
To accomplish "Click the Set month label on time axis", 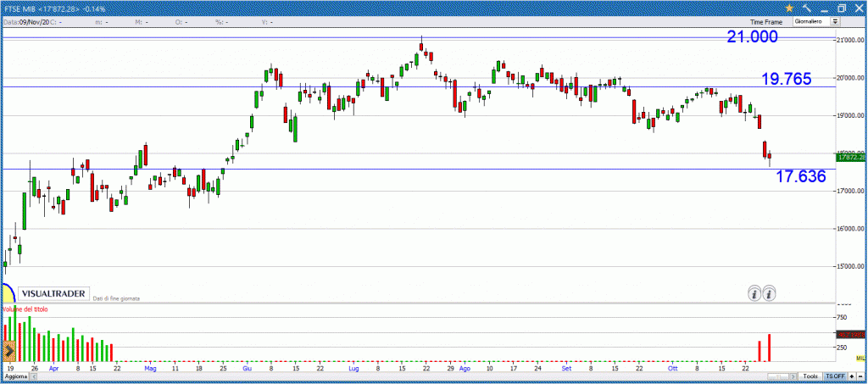I will (566, 367).
